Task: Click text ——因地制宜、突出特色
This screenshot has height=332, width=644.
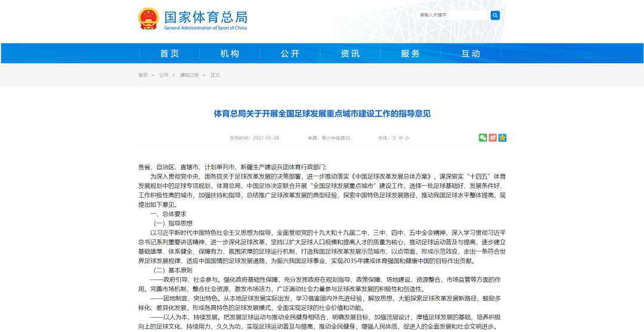Action: point(185,300)
